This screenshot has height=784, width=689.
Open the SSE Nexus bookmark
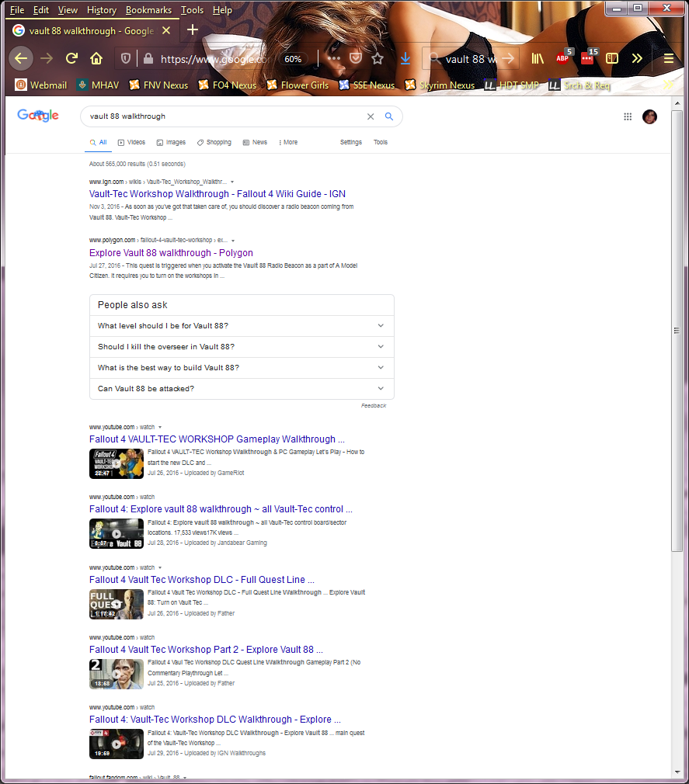[x=367, y=85]
